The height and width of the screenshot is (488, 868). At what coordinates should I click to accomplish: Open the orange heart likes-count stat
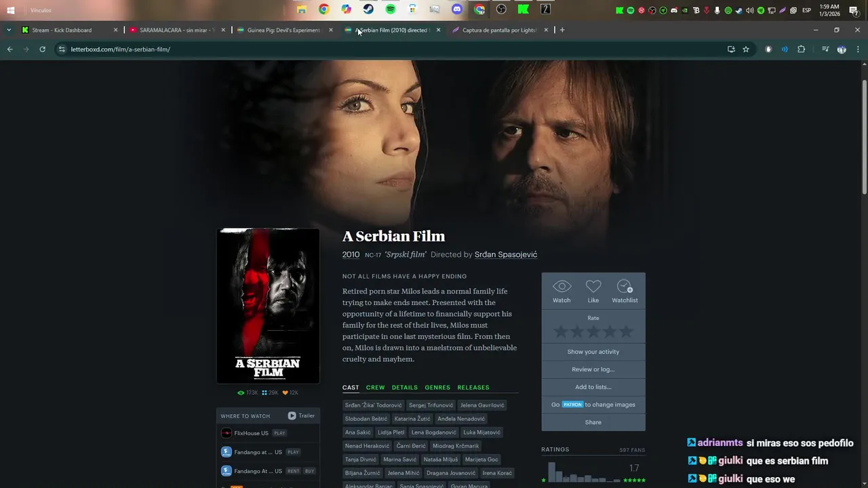pyautogui.click(x=290, y=393)
